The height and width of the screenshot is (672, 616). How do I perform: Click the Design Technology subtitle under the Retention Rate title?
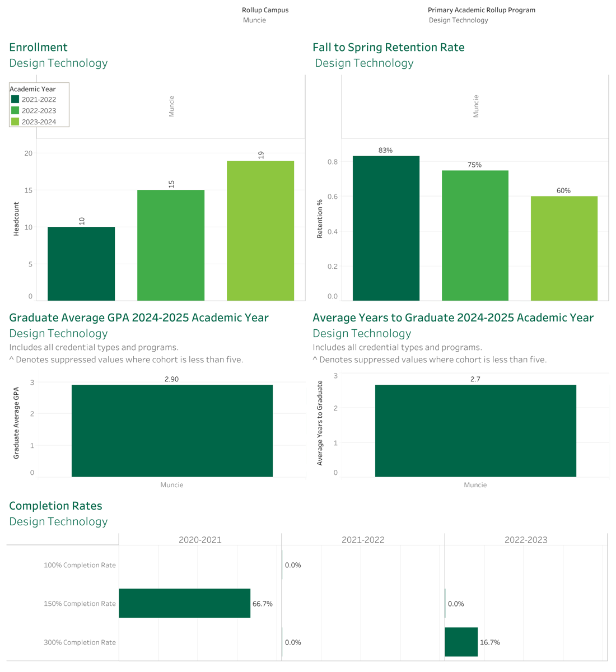pyautogui.click(x=364, y=63)
